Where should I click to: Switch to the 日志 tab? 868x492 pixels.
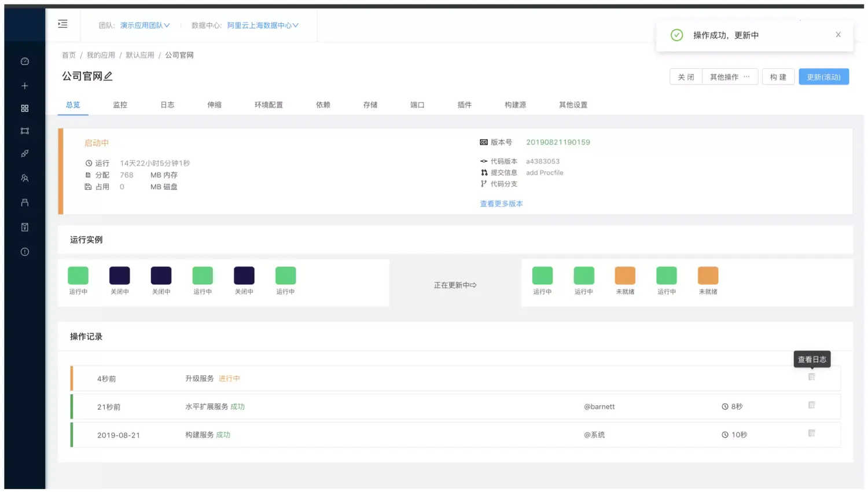(x=167, y=105)
